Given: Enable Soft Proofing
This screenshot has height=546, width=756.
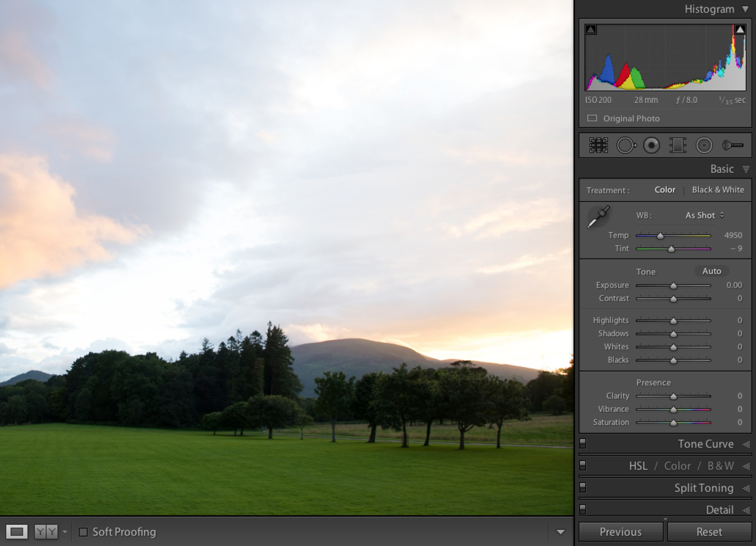Looking at the screenshot, I should pos(83,532).
